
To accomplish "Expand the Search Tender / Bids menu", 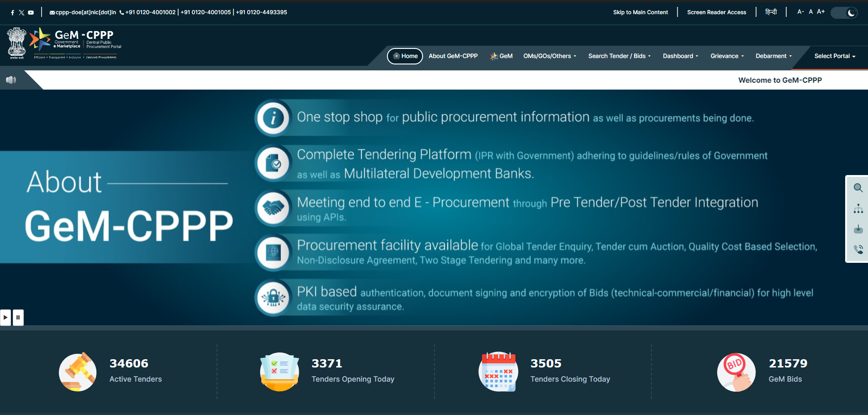I will click(619, 56).
